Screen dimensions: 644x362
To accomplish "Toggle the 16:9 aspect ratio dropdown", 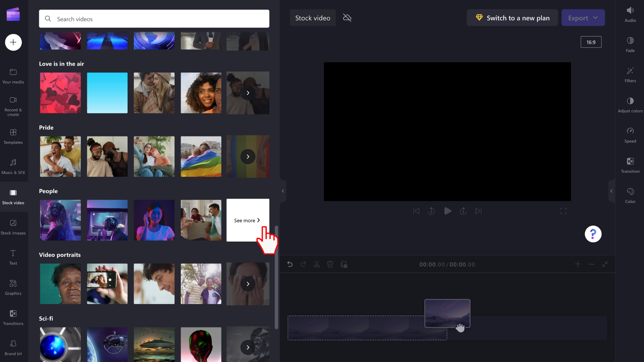I will point(591,42).
